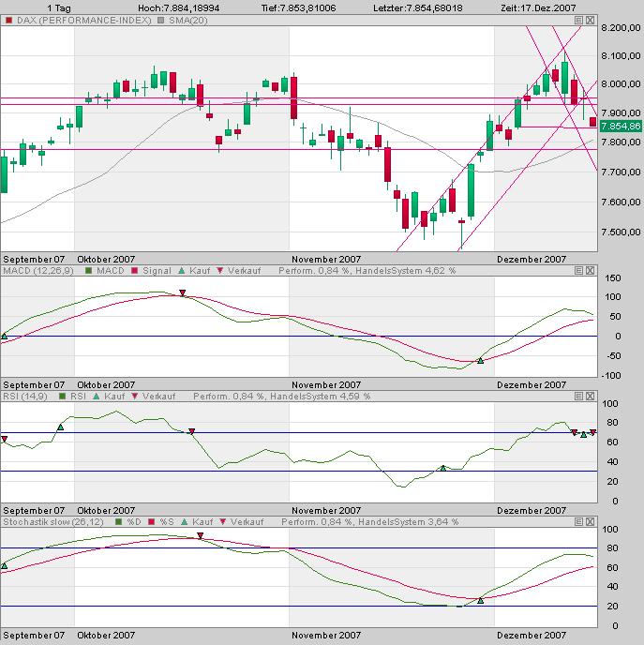Click the "HandelsSystem 4,62 %" text in MACD header
Viewport: 644px width, 645px height.
coord(406,271)
